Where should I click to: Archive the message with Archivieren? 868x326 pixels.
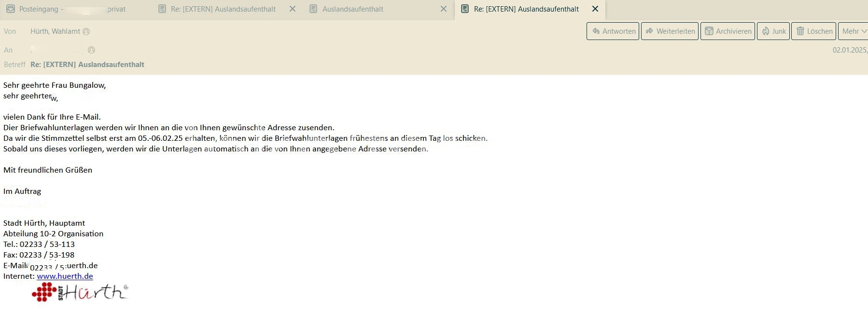coord(728,31)
